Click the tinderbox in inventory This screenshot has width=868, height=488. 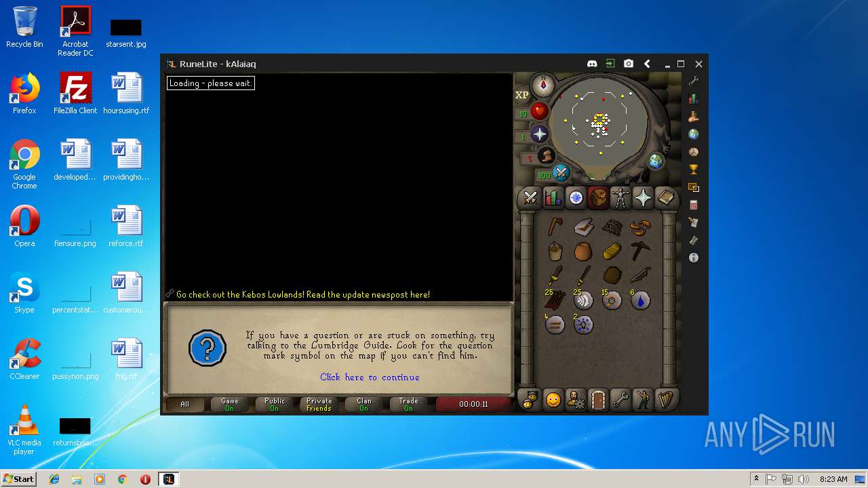click(584, 227)
